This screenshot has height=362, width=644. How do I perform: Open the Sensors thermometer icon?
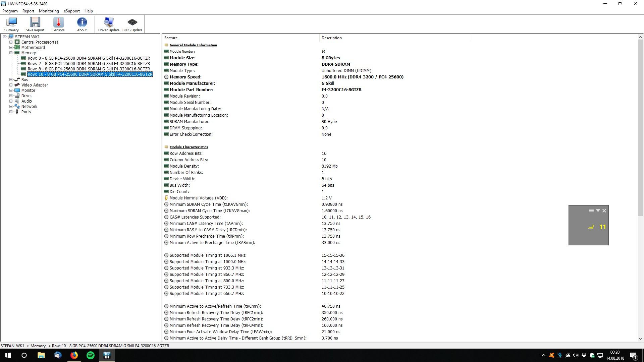(58, 24)
